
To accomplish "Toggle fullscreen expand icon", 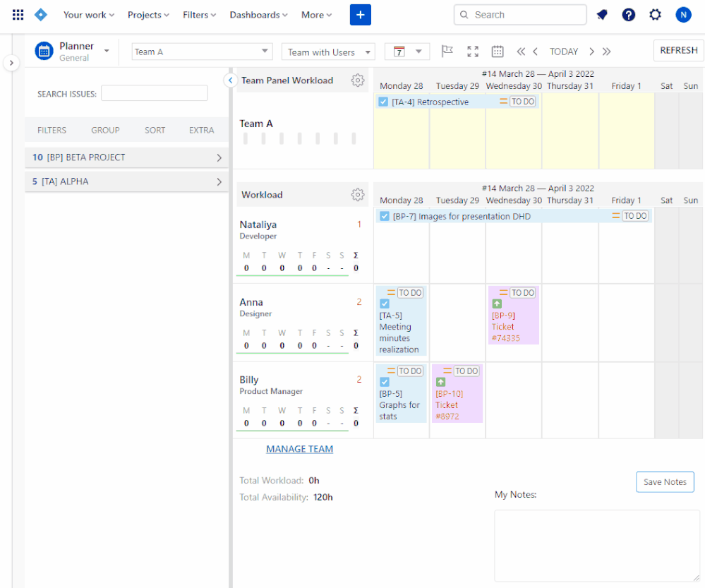I will (473, 52).
